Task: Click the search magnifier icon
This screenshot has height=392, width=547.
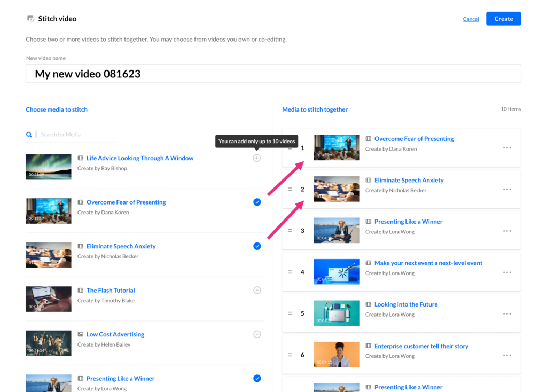Action: point(29,135)
